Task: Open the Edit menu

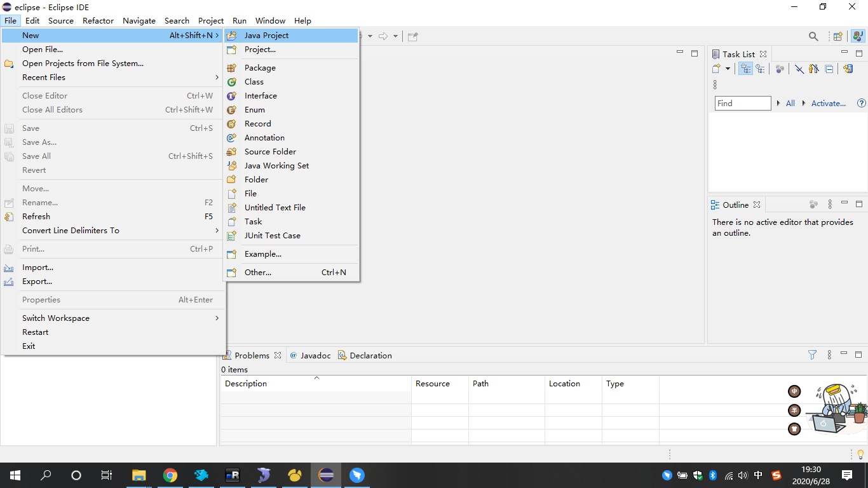Action: [32, 20]
